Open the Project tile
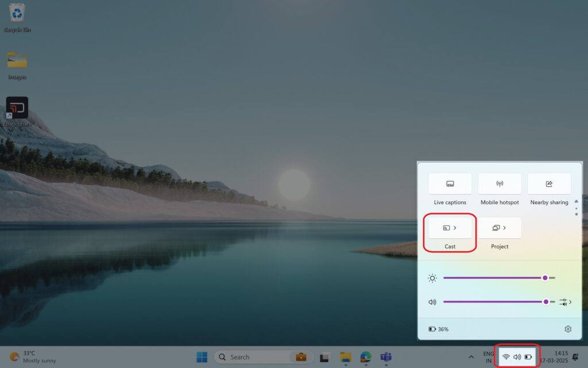This screenshot has height=368, width=588. click(500, 228)
